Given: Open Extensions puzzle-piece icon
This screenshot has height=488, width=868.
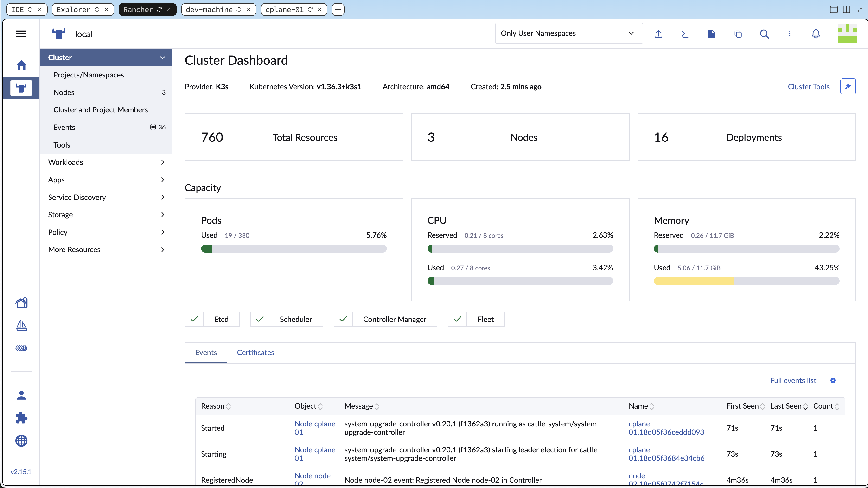Looking at the screenshot, I should click(21, 418).
